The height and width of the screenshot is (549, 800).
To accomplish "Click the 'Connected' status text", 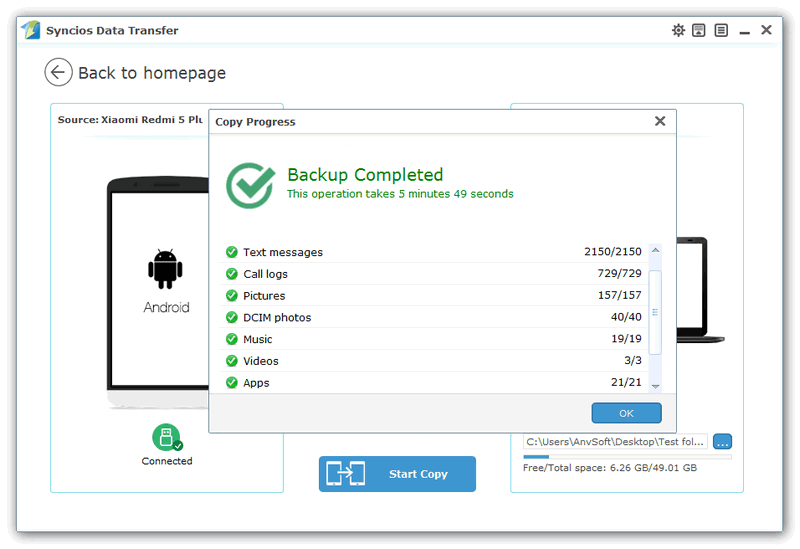I will (x=167, y=461).
